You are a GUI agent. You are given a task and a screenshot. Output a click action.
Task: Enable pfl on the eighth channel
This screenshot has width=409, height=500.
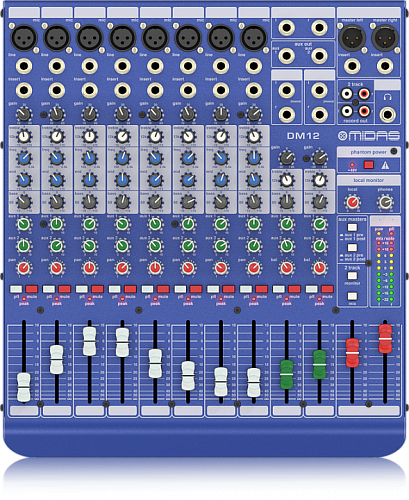click(x=246, y=289)
